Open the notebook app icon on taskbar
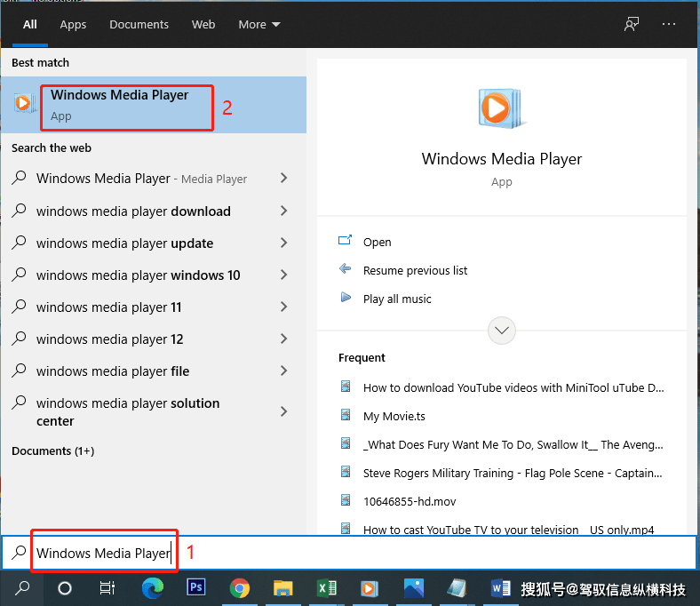Screen dimensions: 700x606 coord(457,588)
